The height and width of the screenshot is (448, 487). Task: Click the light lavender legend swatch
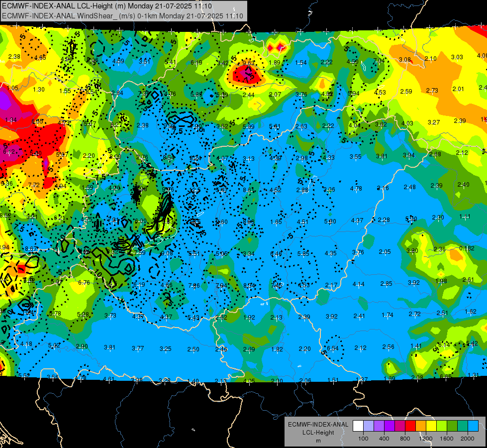[x=369, y=426]
